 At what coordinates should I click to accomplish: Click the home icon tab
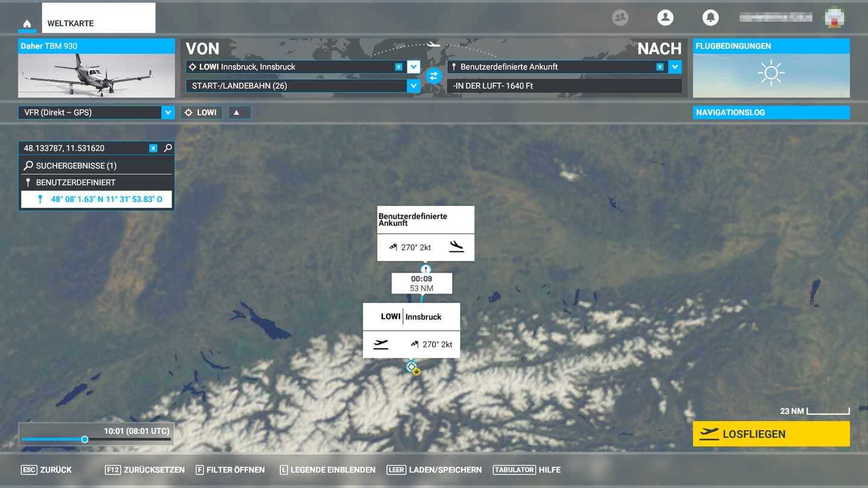(27, 24)
